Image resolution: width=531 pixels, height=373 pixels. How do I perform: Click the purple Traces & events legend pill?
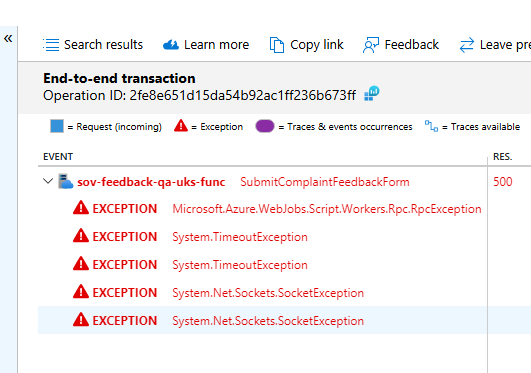click(x=265, y=126)
